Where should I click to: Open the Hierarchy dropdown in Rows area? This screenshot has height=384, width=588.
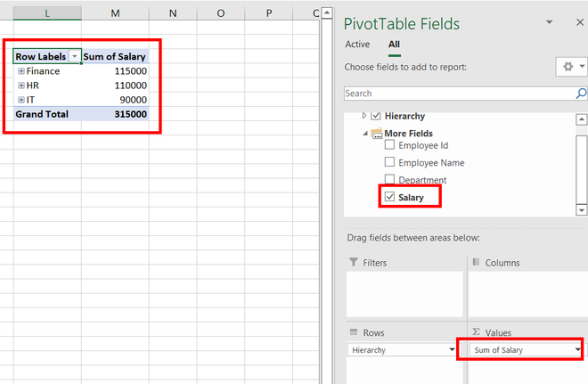point(452,350)
